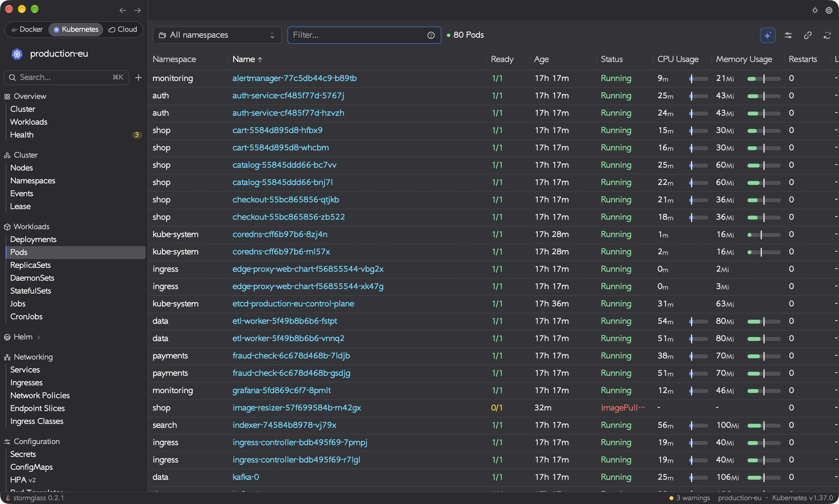Image resolution: width=839 pixels, height=504 pixels.
Task: Sort by the CPU Usage column header
Action: click(678, 59)
